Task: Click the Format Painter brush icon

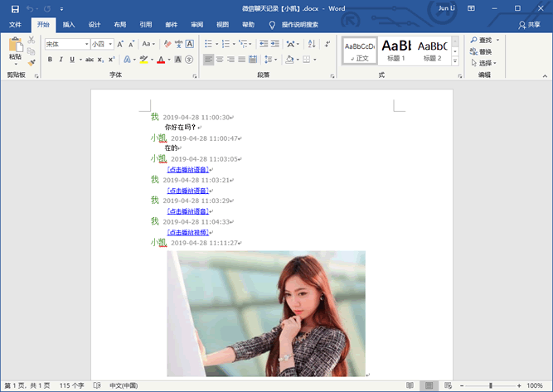Action: 32,62
